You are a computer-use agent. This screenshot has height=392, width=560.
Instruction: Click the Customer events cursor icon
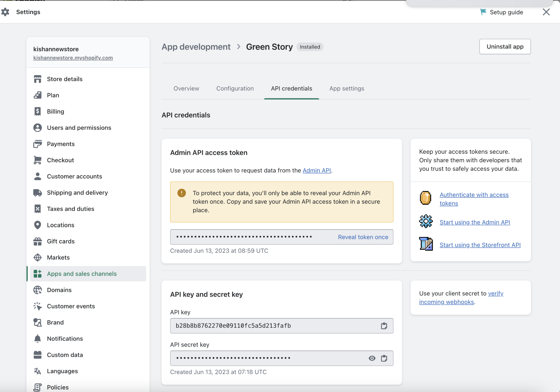point(37,306)
